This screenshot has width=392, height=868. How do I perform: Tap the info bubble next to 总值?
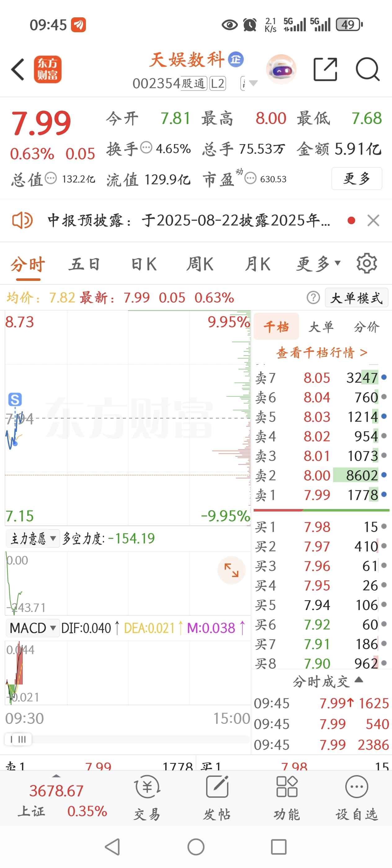[51, 178]
